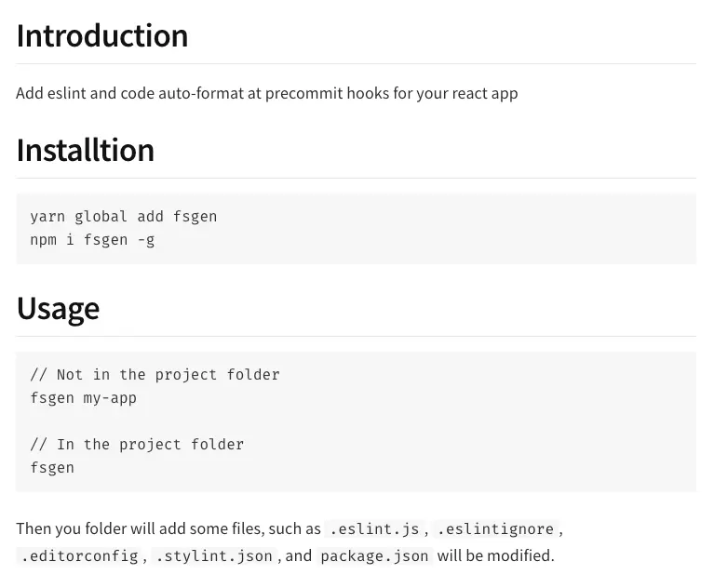Click the .stylint.json inline code
The image size is (714, 588).
tap(214, 555)
